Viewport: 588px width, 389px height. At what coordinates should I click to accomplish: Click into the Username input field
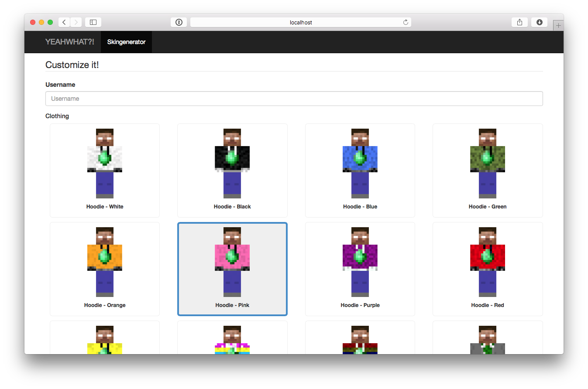294,99
